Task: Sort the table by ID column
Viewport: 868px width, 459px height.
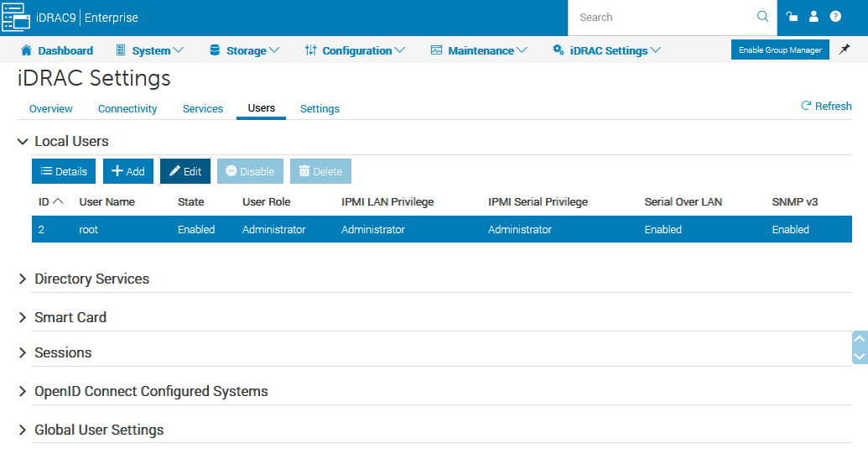Action: tap(50, 201)
